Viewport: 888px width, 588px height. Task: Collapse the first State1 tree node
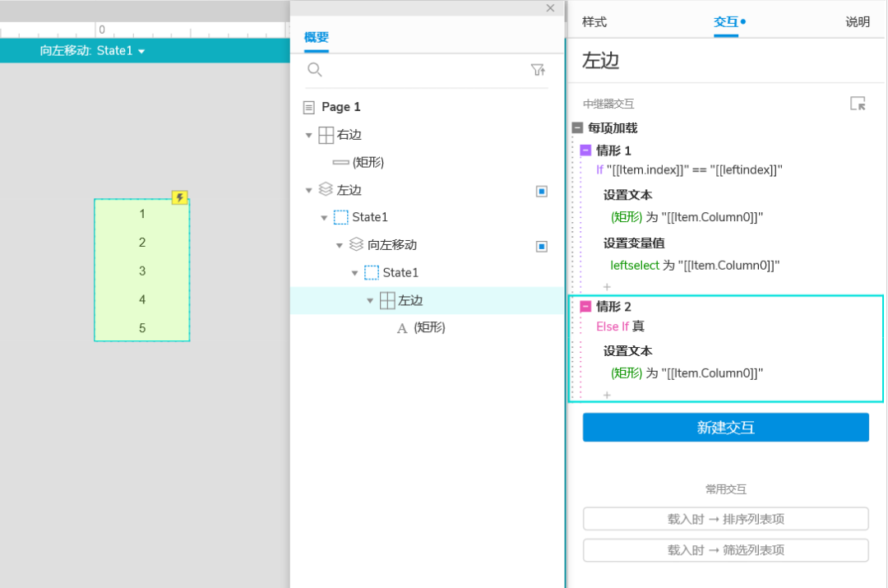click(x=324, y=218)
